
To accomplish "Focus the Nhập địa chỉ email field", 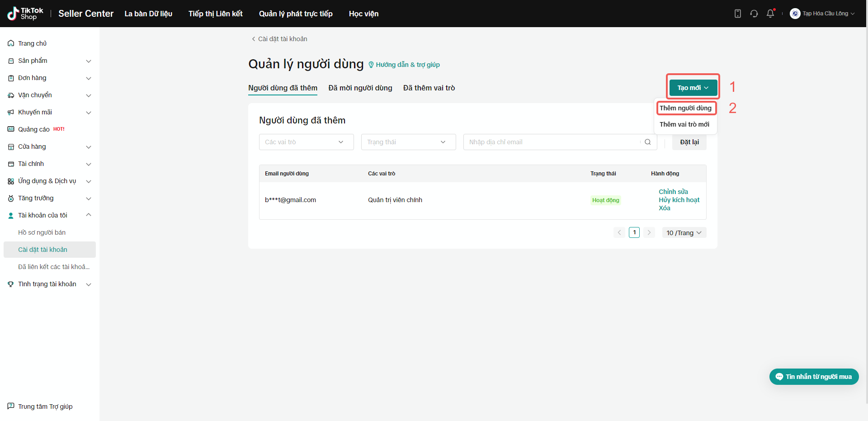I will (552, 142).
